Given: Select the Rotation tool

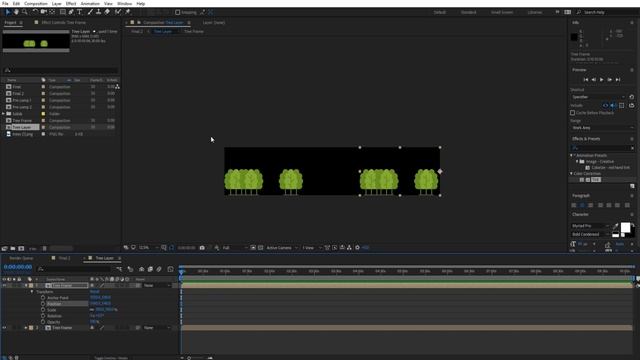Looking at the screenshot, I should pyautogui.click(x=35, y=12).
